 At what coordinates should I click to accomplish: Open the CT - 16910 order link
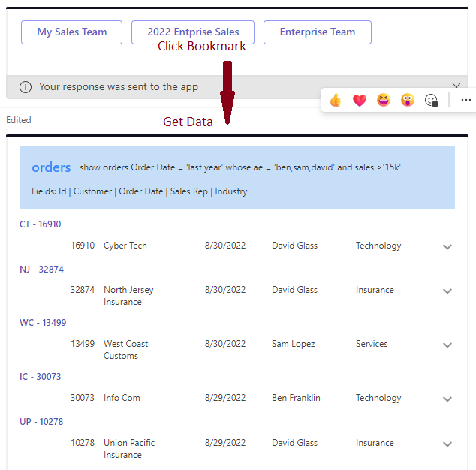click(41, 224)
